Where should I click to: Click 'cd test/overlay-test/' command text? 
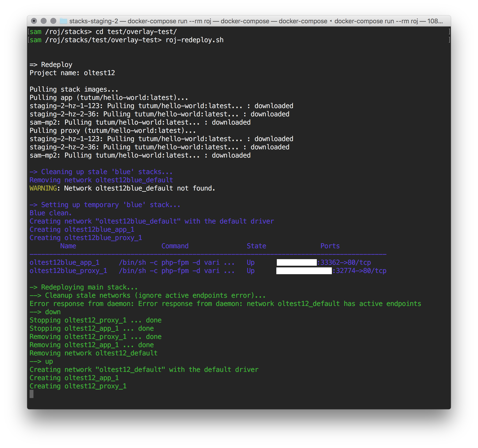click(x=136, y=32)
